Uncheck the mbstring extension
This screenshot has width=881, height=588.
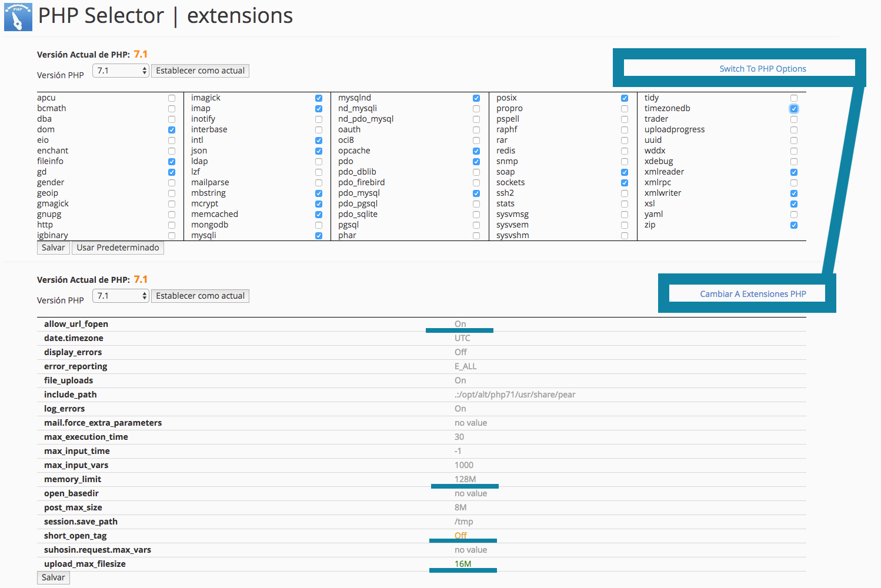[319, 193]
